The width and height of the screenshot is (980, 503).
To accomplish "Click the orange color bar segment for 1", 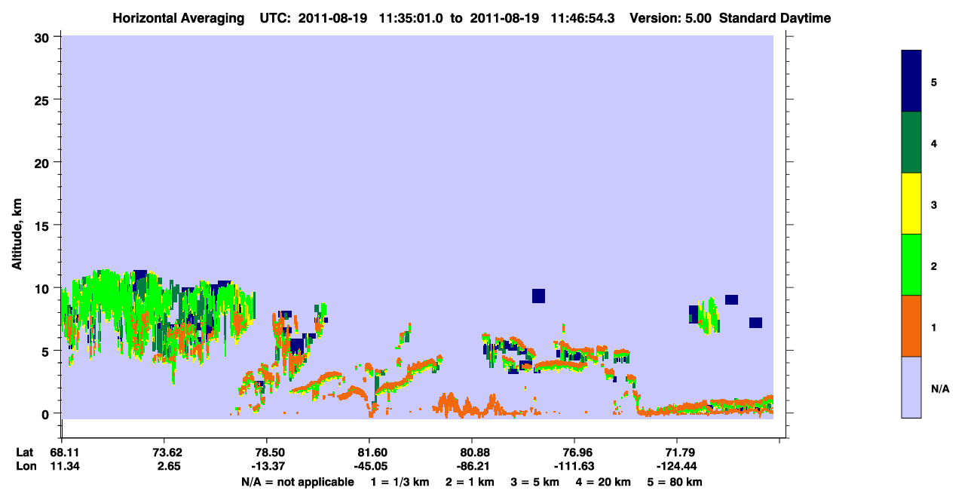I will point(911,326).
